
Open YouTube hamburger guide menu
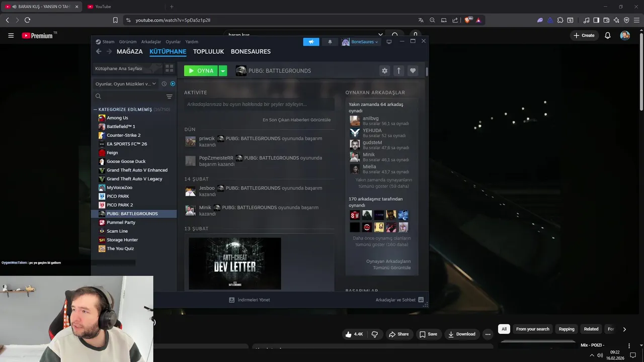coord(11,35)
